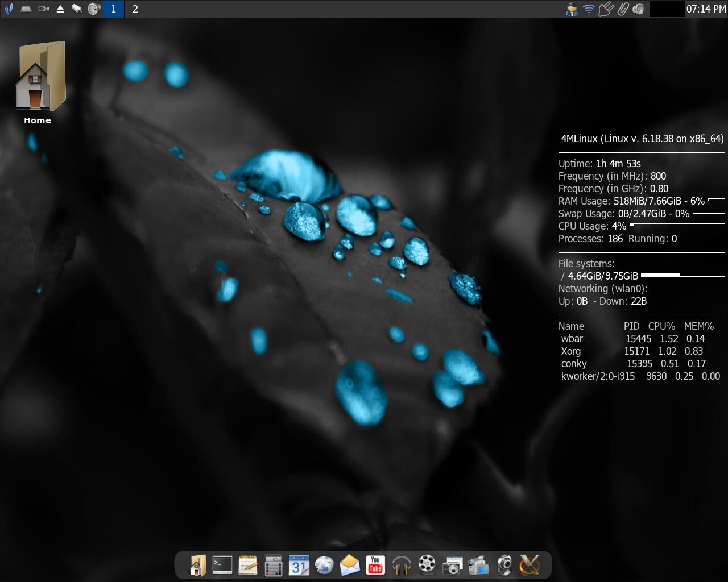Open the headphones music player icon
The image size is (728, 582).
402,566
